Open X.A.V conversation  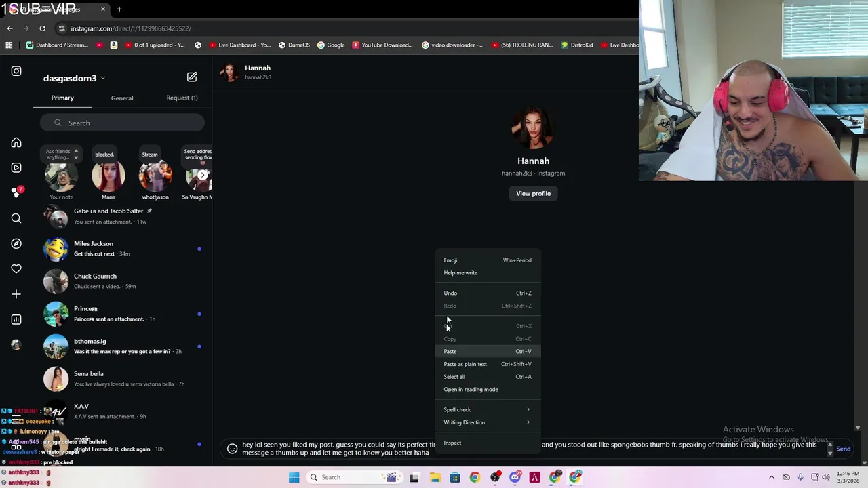click(x=122, y=411)
